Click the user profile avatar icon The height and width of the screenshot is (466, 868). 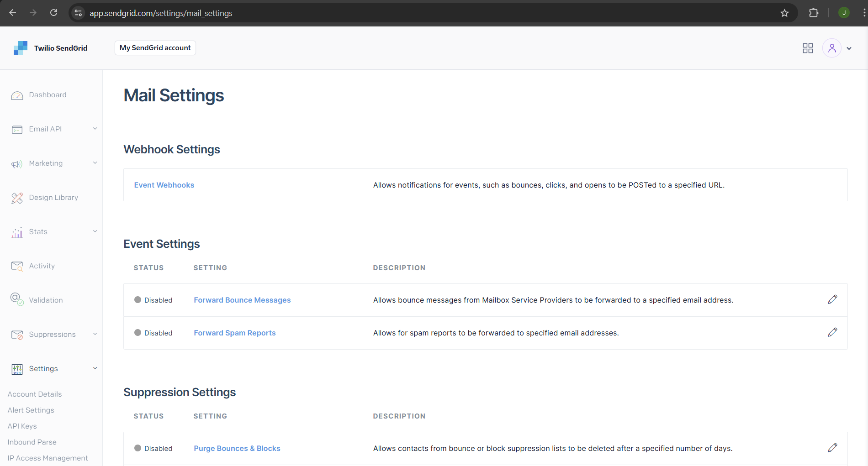pyautogui.click(x=832, y=48)
